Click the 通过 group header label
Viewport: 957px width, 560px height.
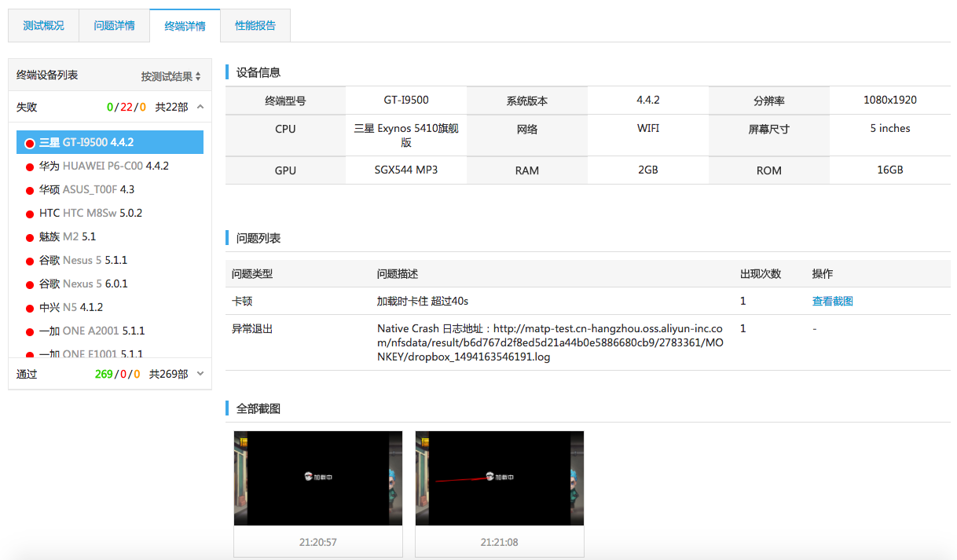coord(27,374)
